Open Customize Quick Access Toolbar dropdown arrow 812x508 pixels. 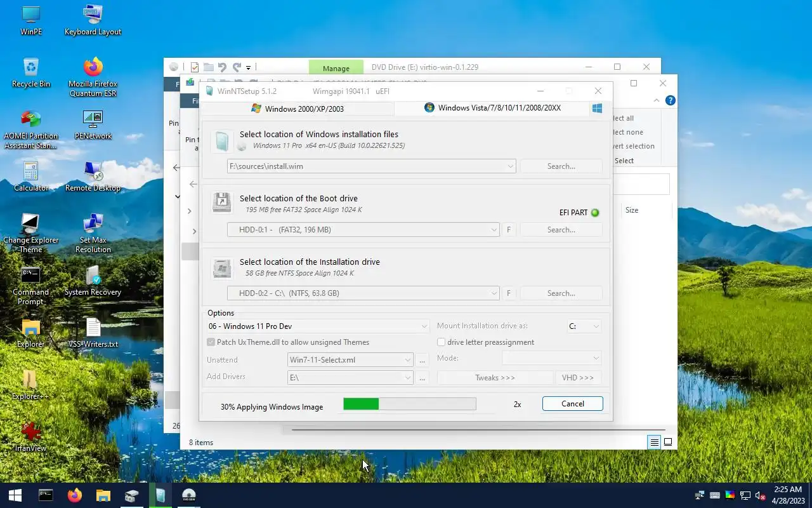tap(248, 67)
